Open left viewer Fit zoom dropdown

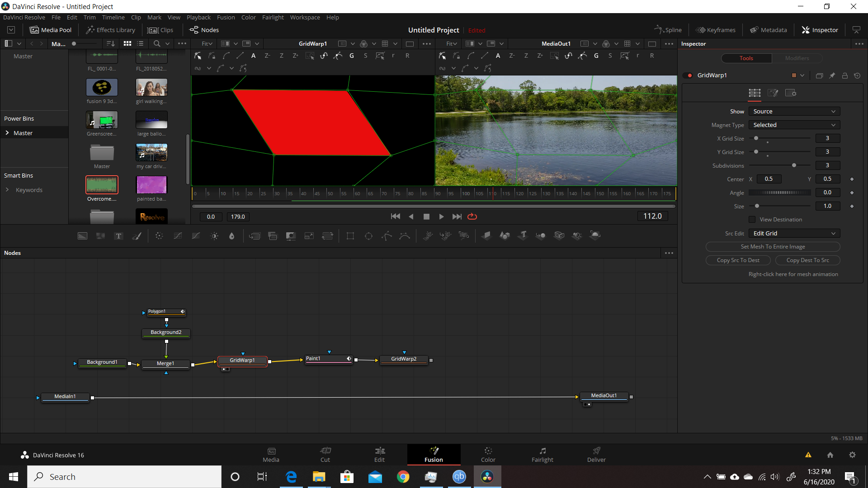[x=207, y=44]
